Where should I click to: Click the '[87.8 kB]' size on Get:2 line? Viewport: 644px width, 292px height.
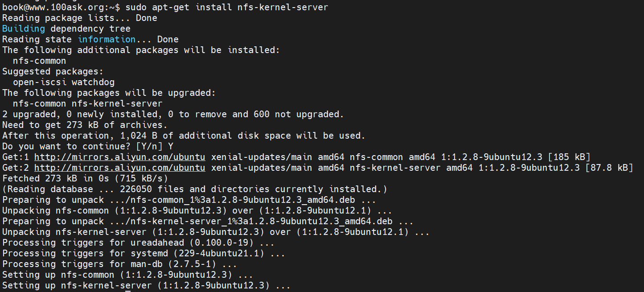click(x=609, y=168)
